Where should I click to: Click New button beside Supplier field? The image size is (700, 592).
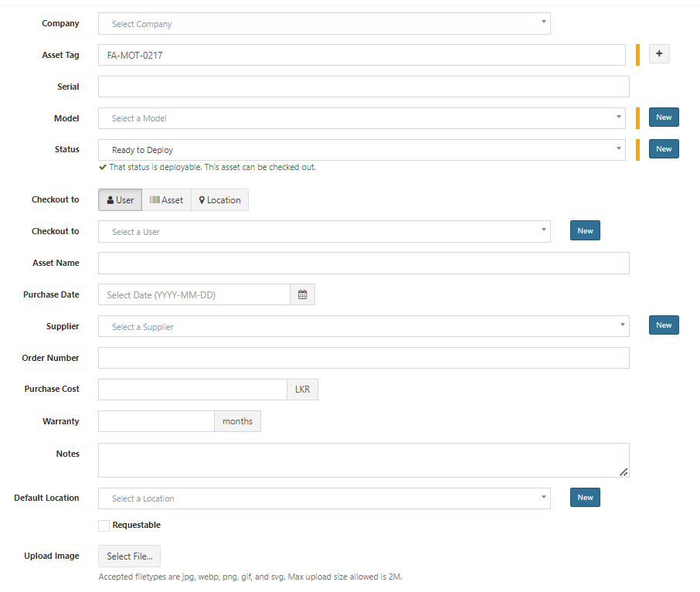(x=664, y=325)
